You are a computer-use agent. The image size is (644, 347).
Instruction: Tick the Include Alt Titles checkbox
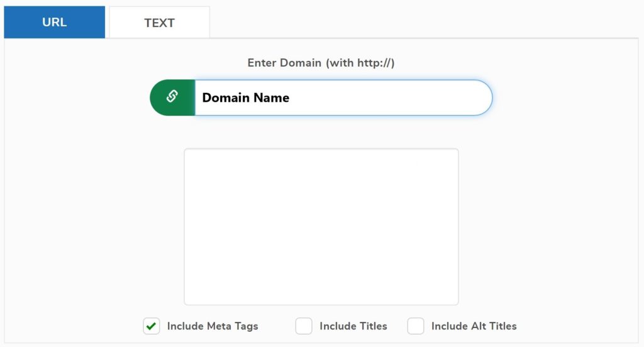(416, 326)
